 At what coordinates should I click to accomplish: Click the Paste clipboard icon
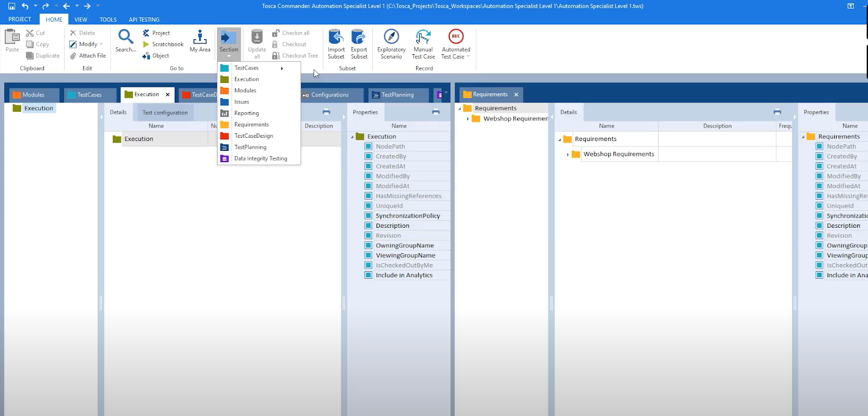tap(12, 37)
